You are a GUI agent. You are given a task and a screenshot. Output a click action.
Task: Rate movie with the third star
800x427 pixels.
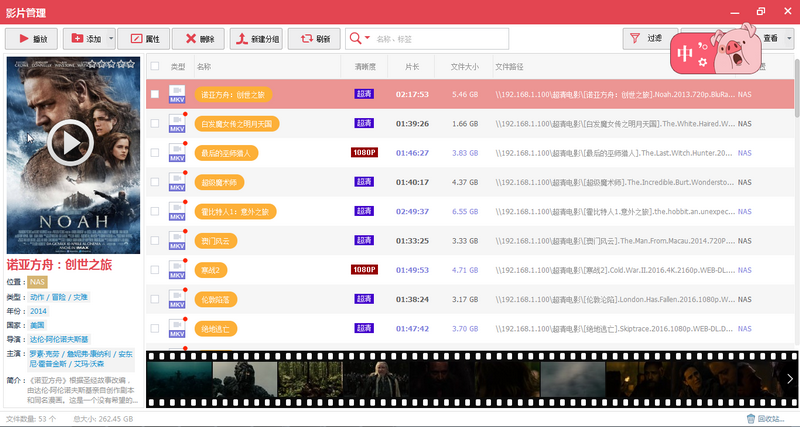click(111, 64)
